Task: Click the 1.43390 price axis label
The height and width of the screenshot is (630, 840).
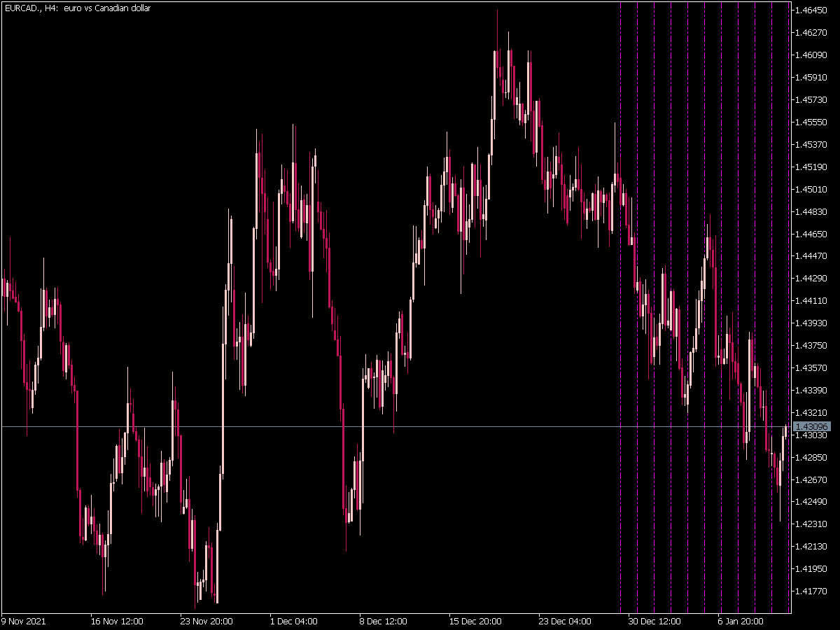Action: [x=812, y=390]
